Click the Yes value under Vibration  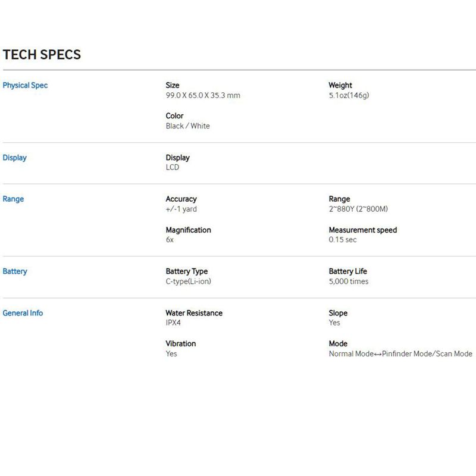point(171,353)
